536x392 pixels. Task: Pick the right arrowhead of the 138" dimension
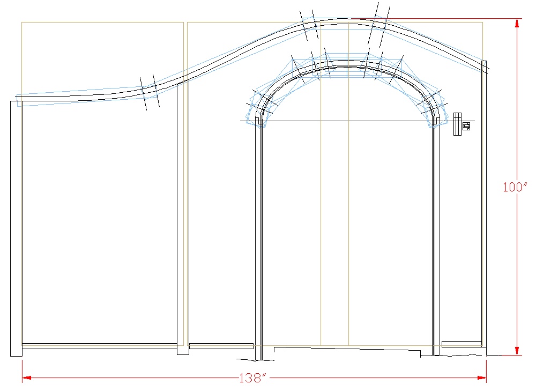click(481, 378)
